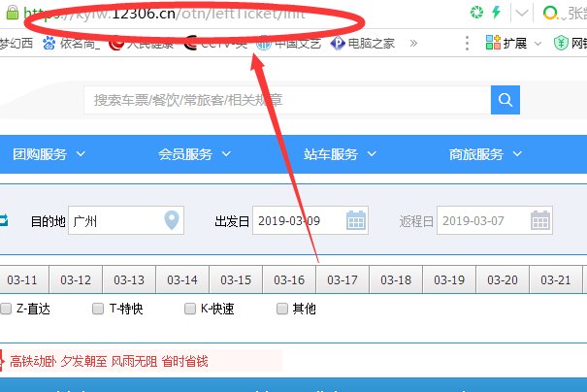Select the 03-12 date tab
Image resolution: width=587 pixels, height=392 pixels.
76,279
